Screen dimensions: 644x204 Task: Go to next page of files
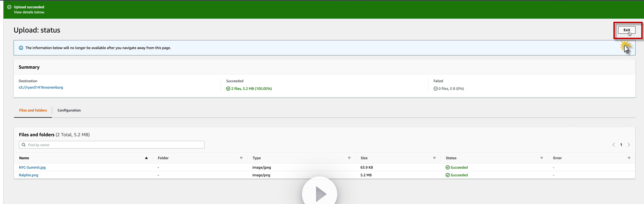tap(629, 145)
